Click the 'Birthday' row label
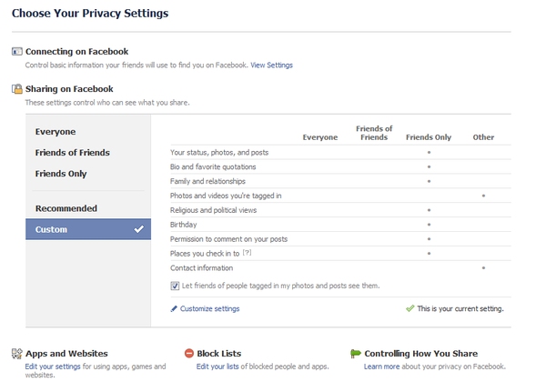Viewport: 546px width, 392px height. [184, 225]
